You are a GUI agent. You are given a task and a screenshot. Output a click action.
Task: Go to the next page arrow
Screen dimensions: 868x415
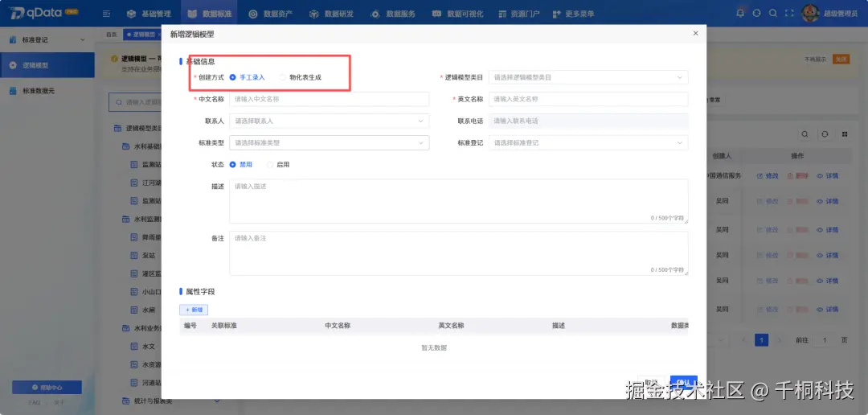780,339
